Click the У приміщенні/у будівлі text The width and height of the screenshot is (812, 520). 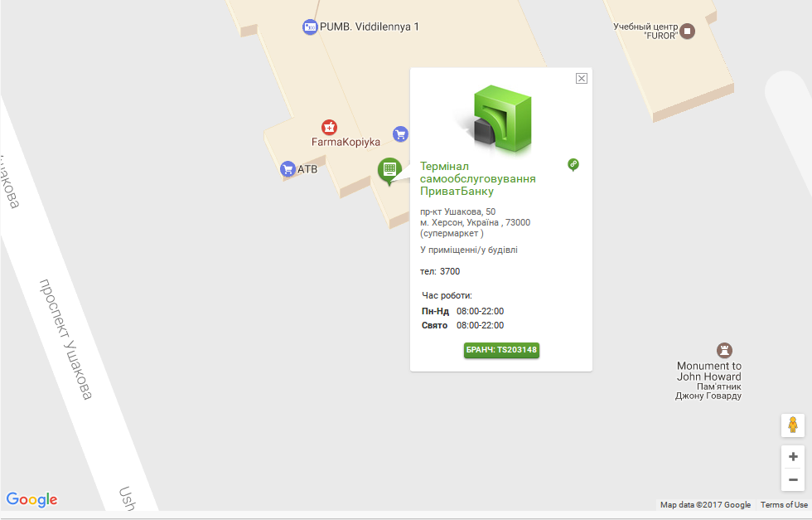pyautogui.click(x=469, y=250)
